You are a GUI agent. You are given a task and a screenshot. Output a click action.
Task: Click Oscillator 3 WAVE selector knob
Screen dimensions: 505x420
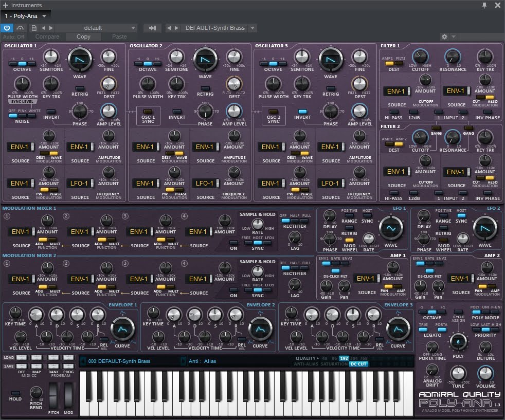pos(331,60)
